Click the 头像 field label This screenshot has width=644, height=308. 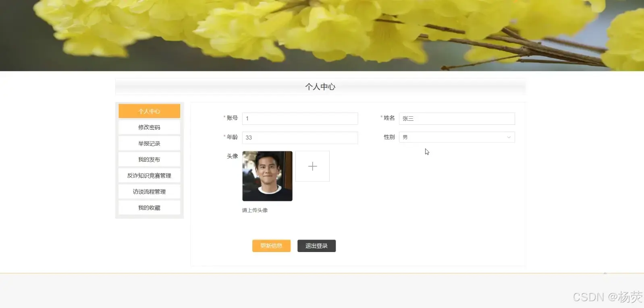click(x=232, y=156)
